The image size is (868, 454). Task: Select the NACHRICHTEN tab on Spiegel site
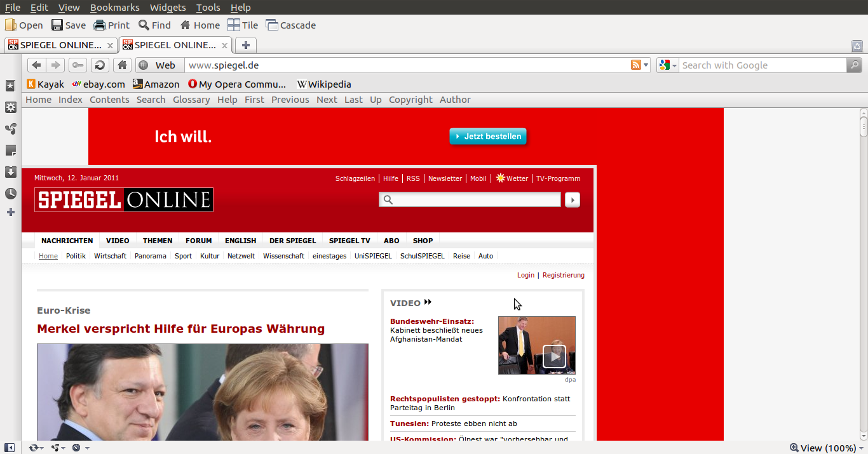67,241
